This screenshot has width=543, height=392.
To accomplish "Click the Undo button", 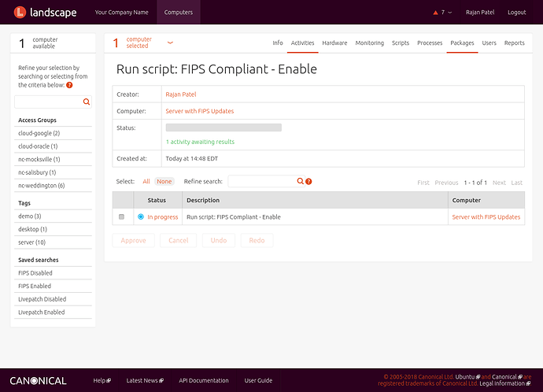I will pyautogui.click(x=219, y=240).
